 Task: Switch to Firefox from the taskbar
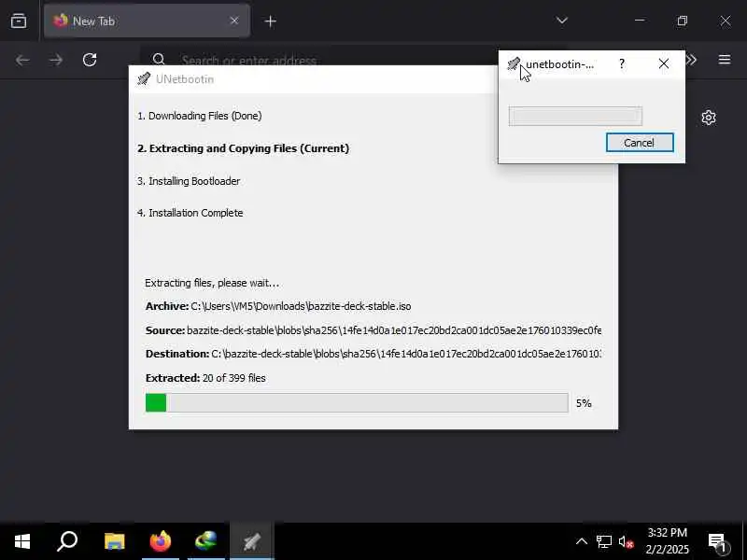tap(160, 541)
